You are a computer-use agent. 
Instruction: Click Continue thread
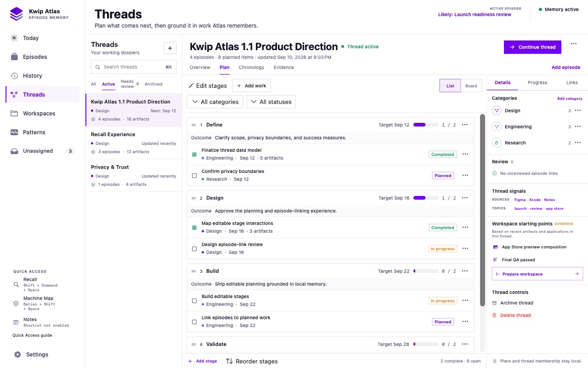click(x=532, y=47)
